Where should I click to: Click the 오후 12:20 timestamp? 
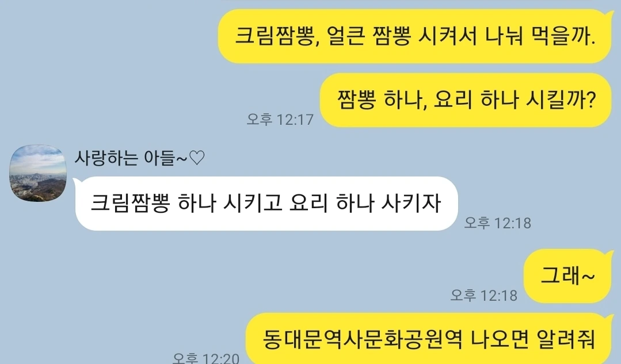pyautogui.click(x=206, y=358)
